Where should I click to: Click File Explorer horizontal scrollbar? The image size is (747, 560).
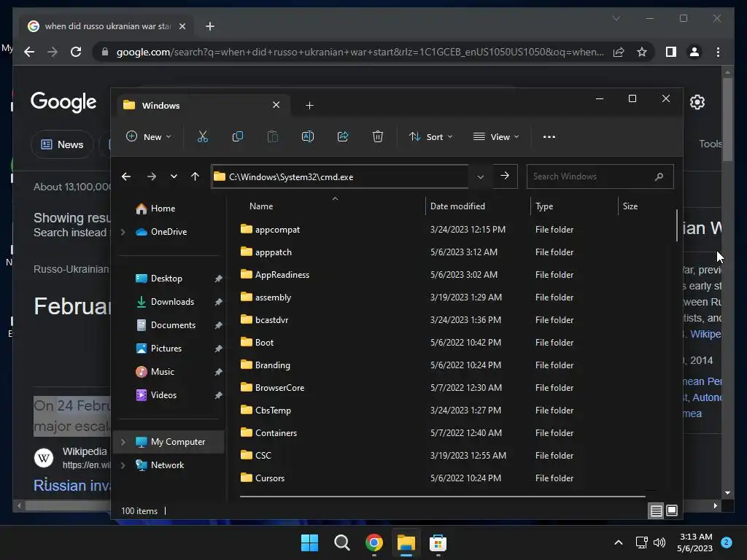[443, 497]
